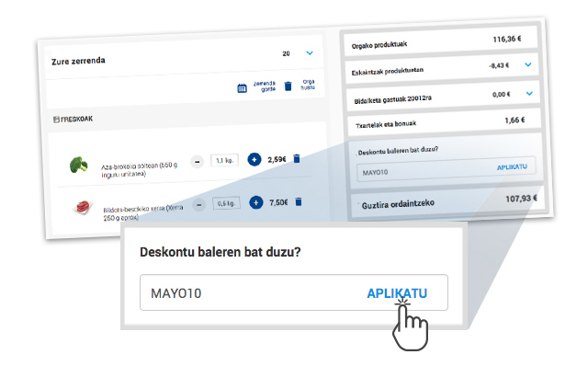This screenshot has height=366, width=588.
Task: Click the small APLIKATU link in the summary
Action: pos(512,167)
